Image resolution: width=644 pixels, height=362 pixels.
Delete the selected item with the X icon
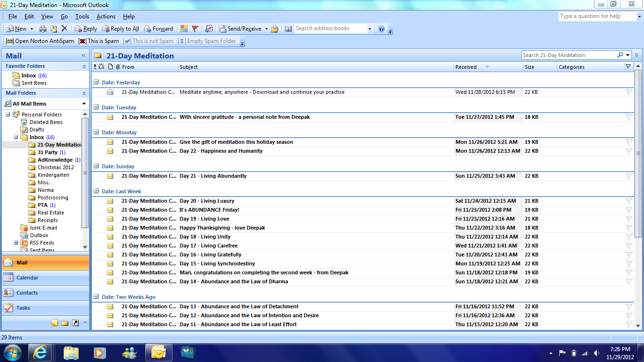pos(65,29)
